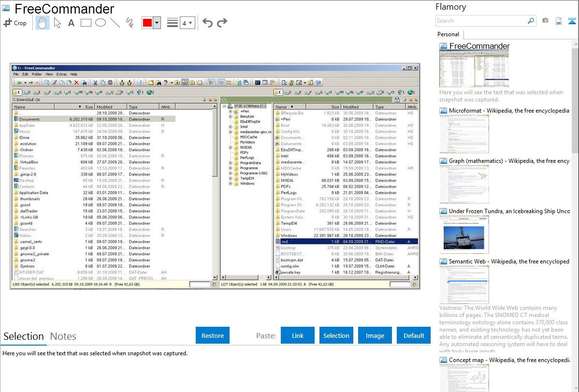The width and height of the screenshot is (579, 392).
Task: Click the search magnifier icon
Action: pos(531,21)
